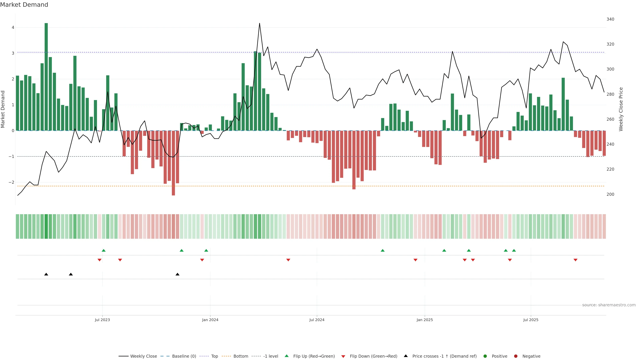Click the darkest green heatmap cell
The image size is (644, 362).
point(46,226)
